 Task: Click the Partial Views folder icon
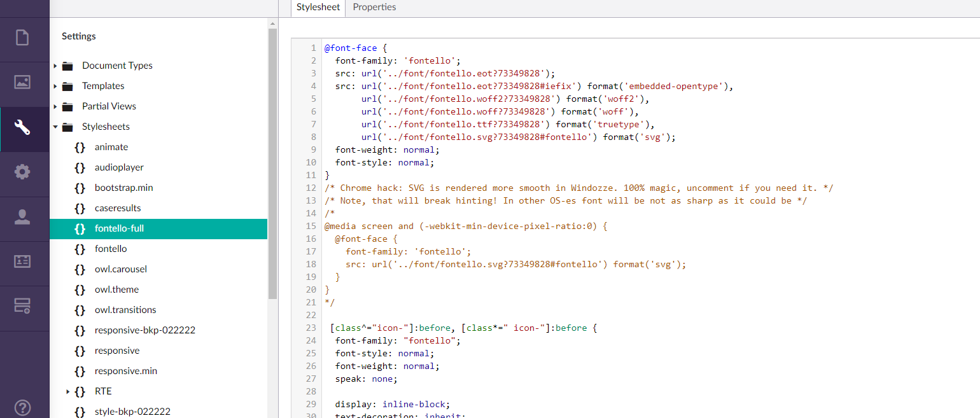[x=67, y=106]
